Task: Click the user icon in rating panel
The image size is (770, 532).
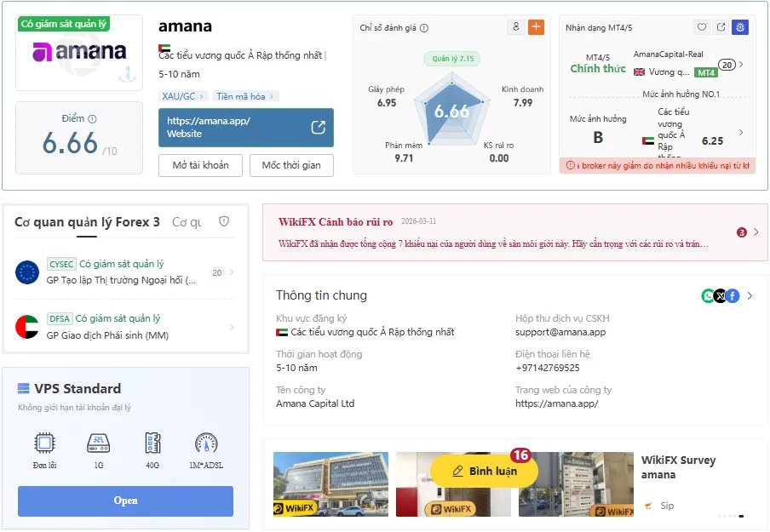Action: (516, 27)
